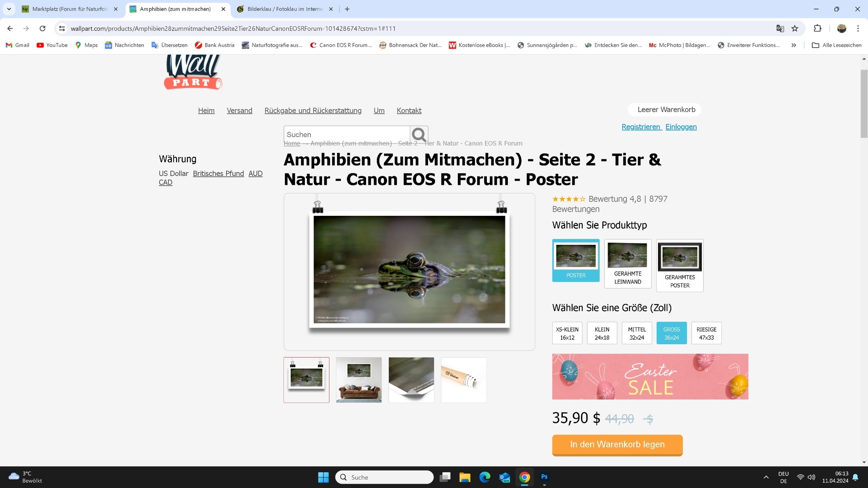Open Photoshop from the taskbar

pyautogui.click(x=544, y=477)
